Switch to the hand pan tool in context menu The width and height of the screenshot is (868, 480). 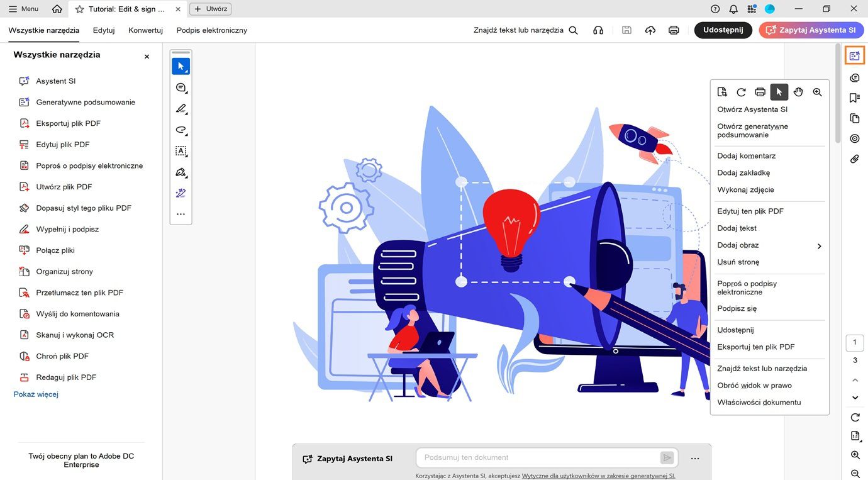(798, 92)
